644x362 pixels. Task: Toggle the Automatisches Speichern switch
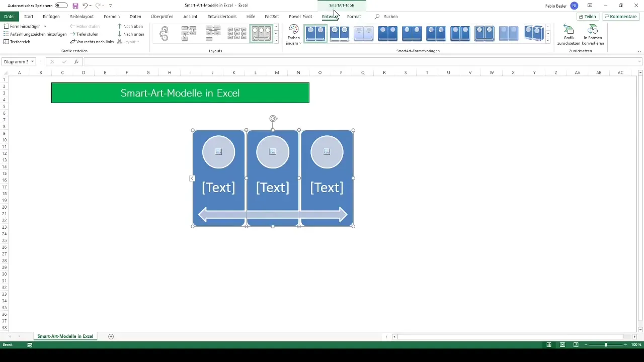(x=61, y=6)
